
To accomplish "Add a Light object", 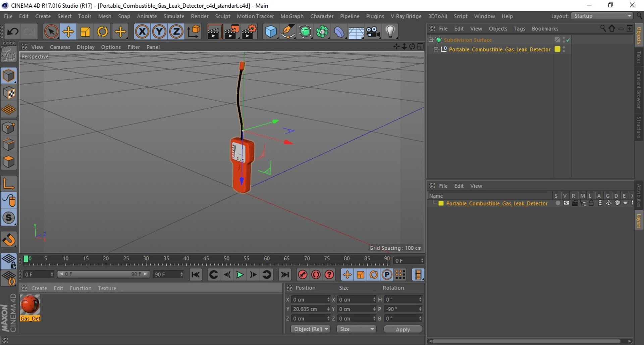I will [390, 32].
